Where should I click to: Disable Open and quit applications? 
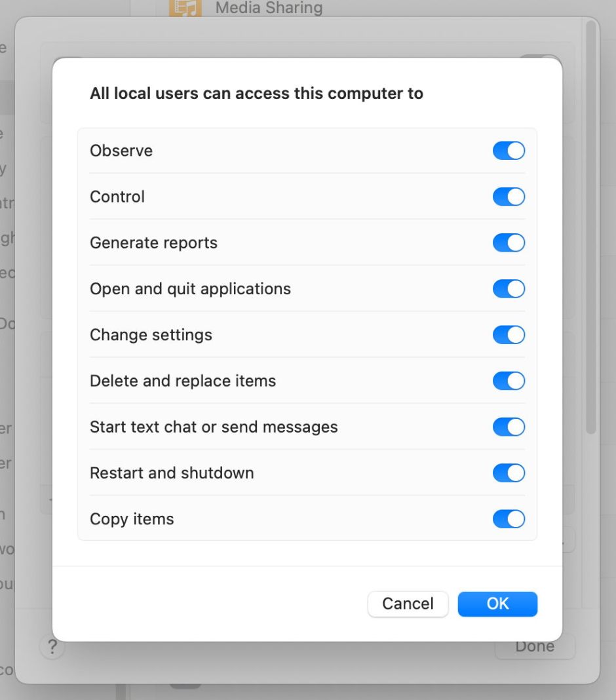[x=509, y=288]
